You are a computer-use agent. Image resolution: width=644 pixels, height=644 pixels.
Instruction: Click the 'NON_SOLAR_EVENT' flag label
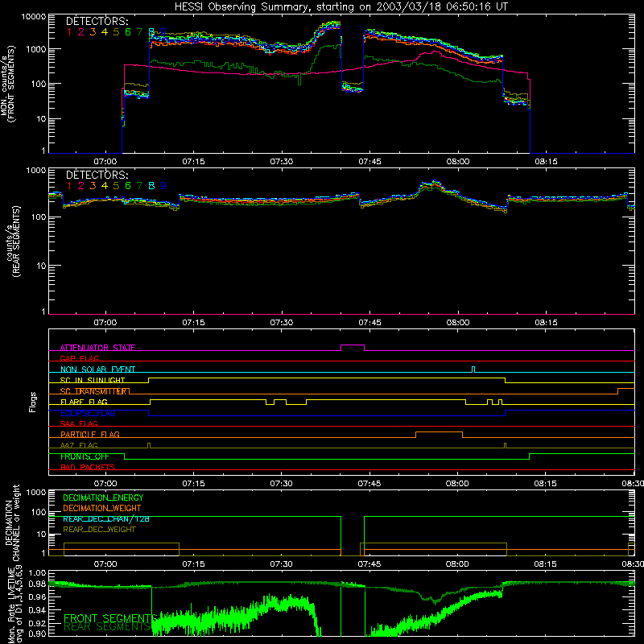[x=97, y=369]
